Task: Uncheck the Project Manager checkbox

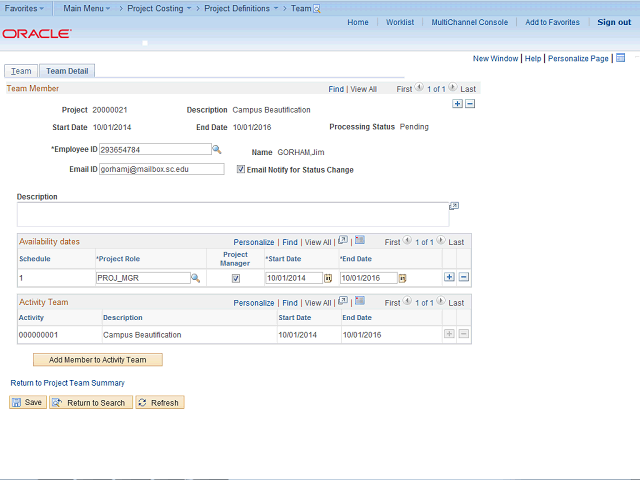Action: 236,278
